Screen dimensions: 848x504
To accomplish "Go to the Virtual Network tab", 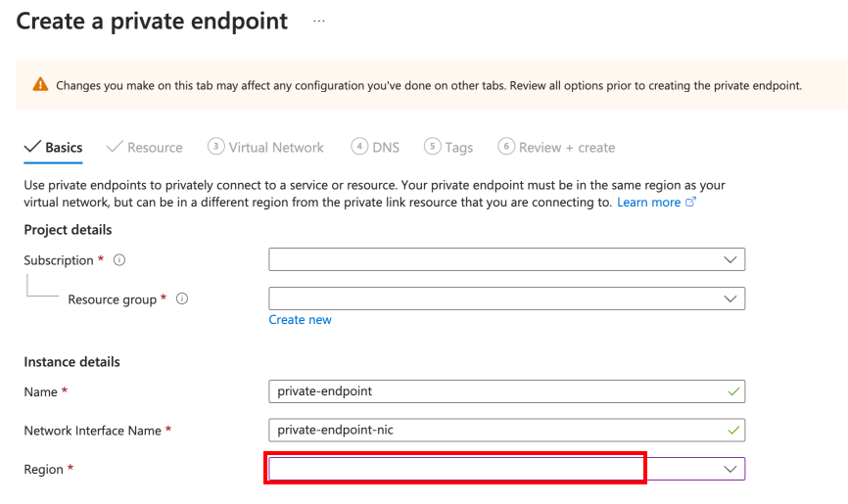I will click(x=276, y=148).
